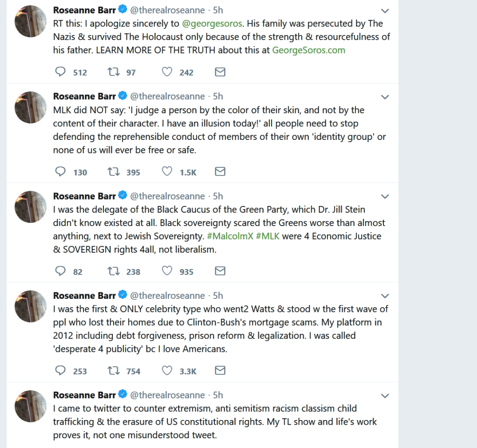Like the Watts mortgage scams tweet

167,371
